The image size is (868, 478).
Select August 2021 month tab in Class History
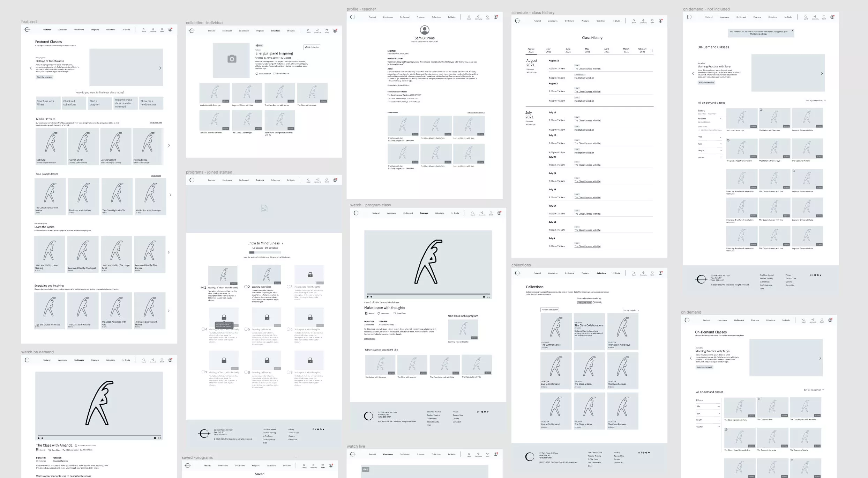pos(531,50)
